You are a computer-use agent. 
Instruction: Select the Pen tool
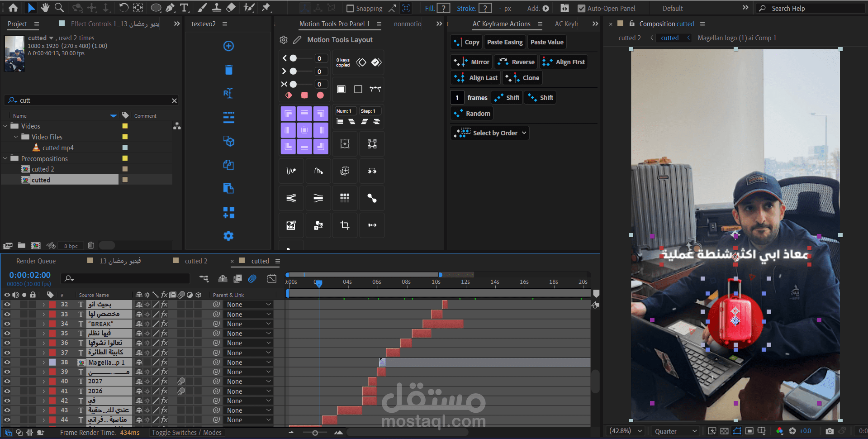point(170,8)
